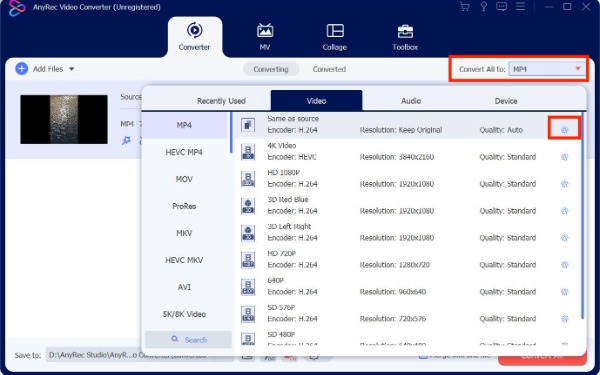The height and width of the screenshot is (375, 600).
Task: Choose AVI in format list
Action: pos(184,287)
